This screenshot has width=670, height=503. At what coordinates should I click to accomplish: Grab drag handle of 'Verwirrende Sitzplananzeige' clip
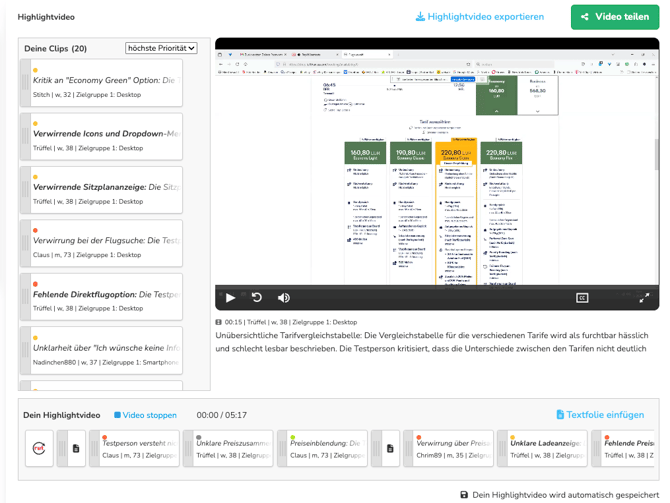click(25, 189)
